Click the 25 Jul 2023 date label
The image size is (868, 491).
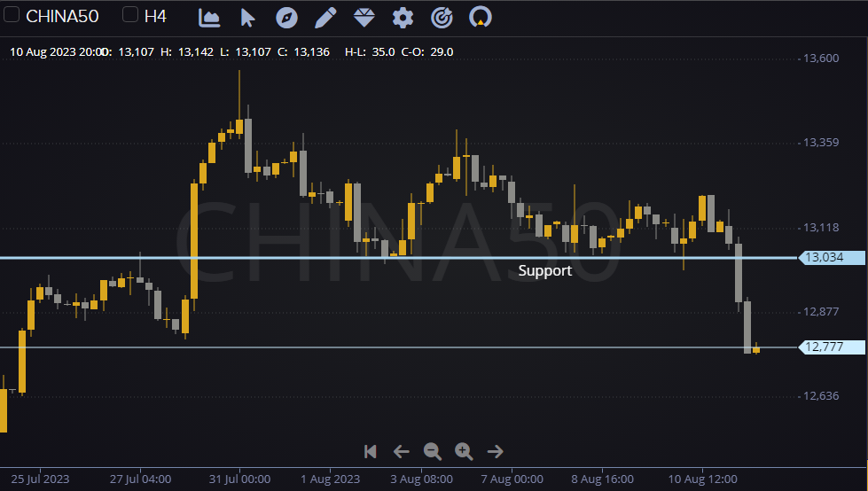tap(40, 479)
